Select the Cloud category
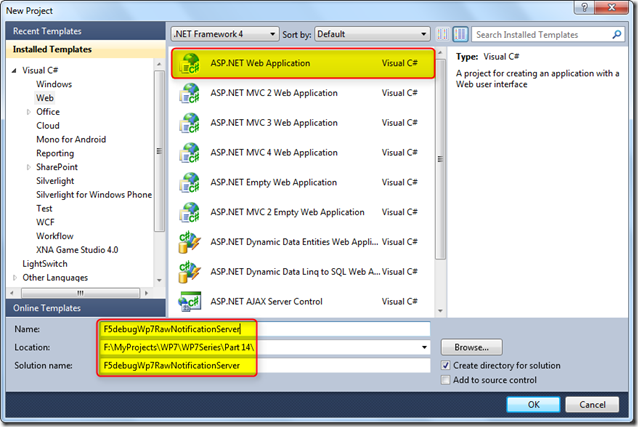 coord(48,126)
